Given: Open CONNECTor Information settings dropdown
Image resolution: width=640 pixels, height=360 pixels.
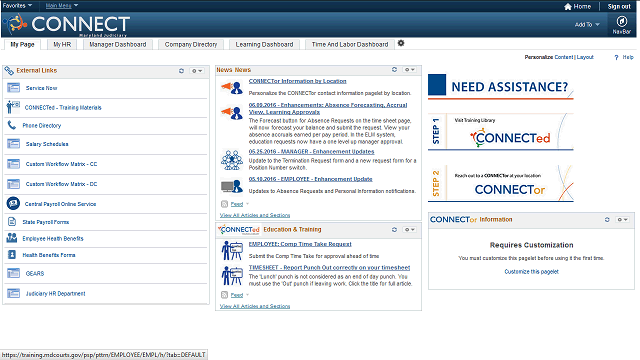Looking at the screenshot, I should (x=622, y=220).
